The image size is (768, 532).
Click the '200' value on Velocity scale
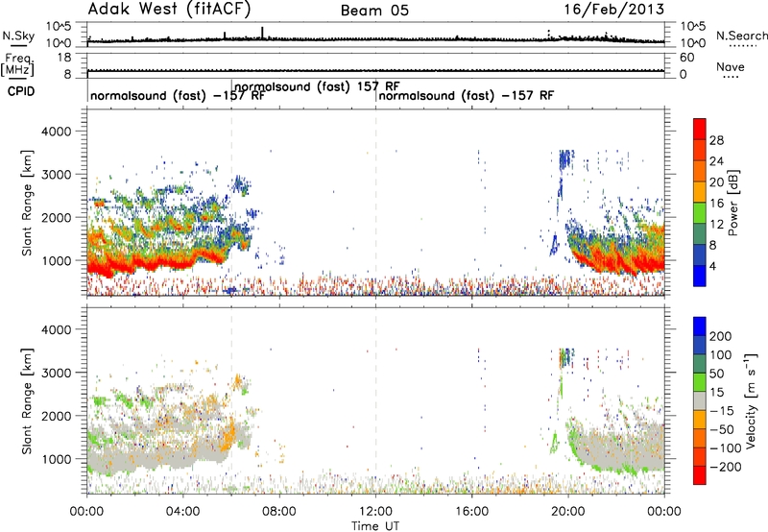tap(721, 336)
